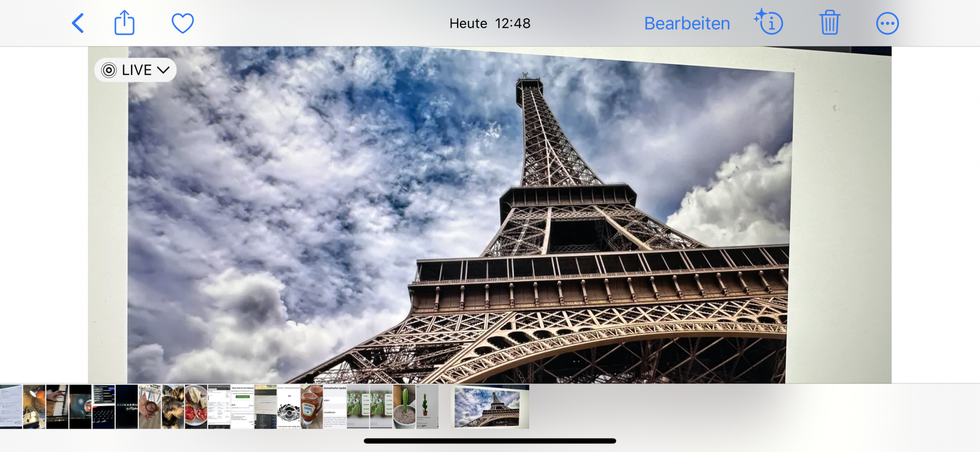The image size is (980, 452).
Task: Select the cactus in gray pot thumbnail
Action: pyautogui.click(x=404, y=407)
